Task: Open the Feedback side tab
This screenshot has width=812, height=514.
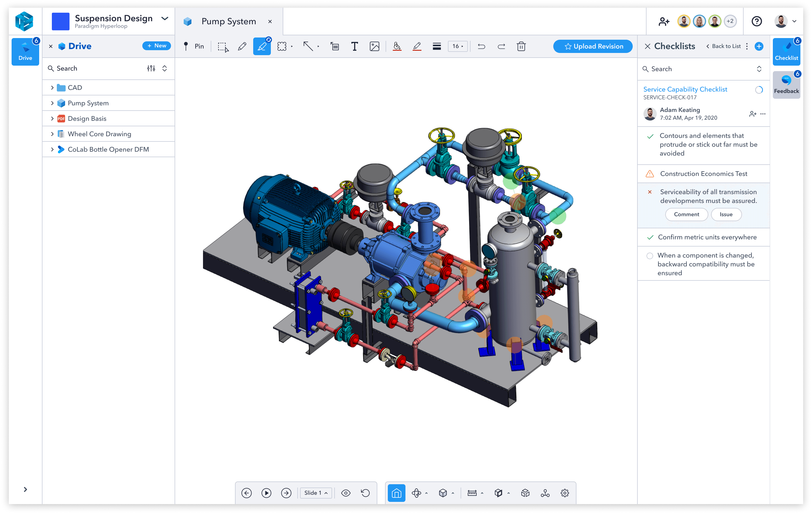Action: [x=786, y=85]
